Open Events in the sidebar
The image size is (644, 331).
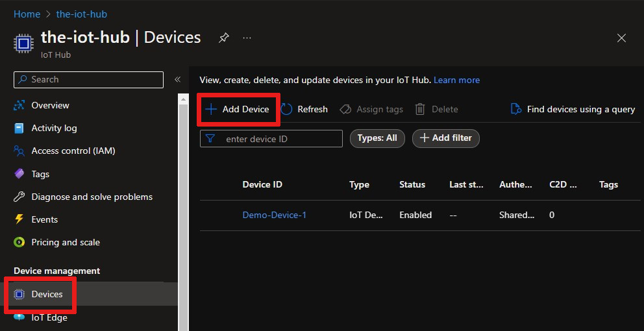pyautogui.click(x=44, y=219)
